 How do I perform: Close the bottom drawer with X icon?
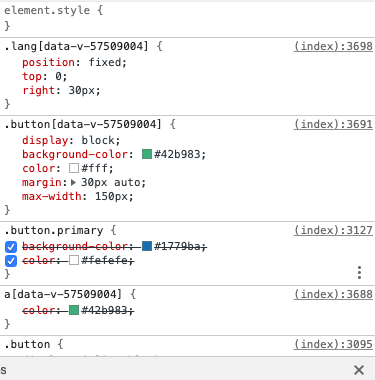pyautogui.click(x=359, y=370)
